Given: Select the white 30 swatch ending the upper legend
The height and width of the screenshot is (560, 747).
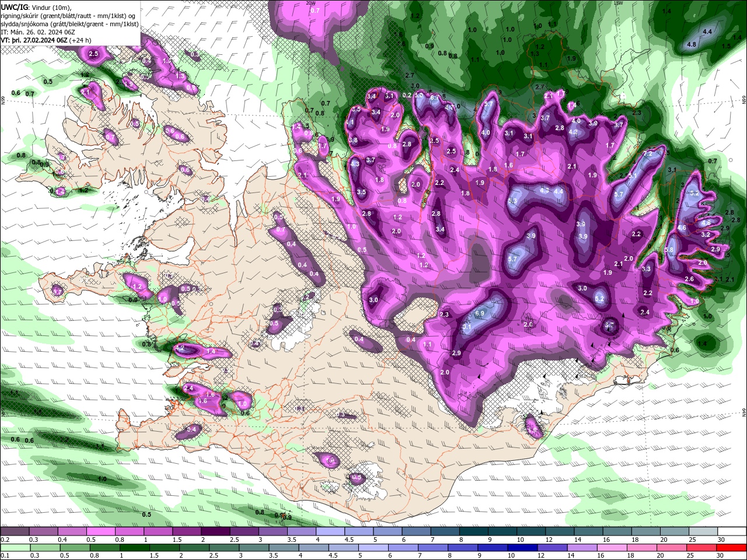Looking at the screenshot, I should pos(732,531).
